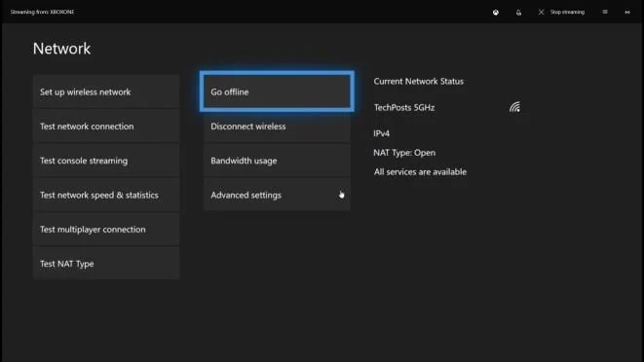Click the Wi-Fi signal icon beside TechPosts 5GHz
The width and height of the screenshot is (644, 362).
pyautogui.click(x=515, y=107)
